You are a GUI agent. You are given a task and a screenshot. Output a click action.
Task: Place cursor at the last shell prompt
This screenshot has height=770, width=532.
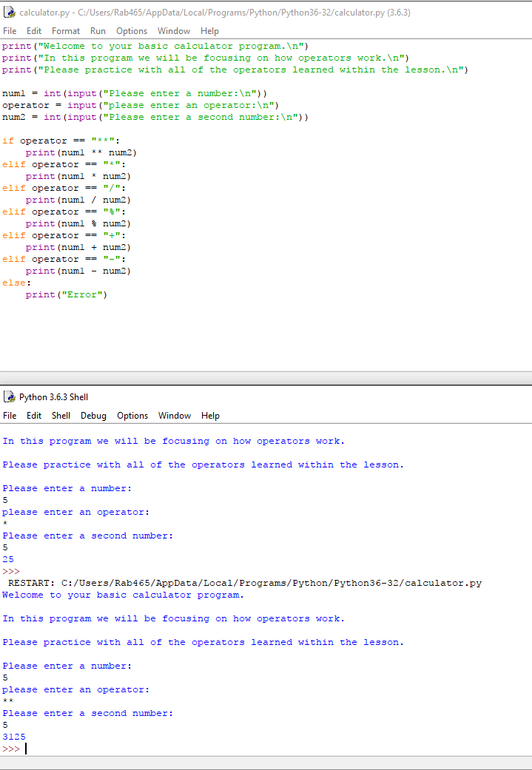click(26, 749)
